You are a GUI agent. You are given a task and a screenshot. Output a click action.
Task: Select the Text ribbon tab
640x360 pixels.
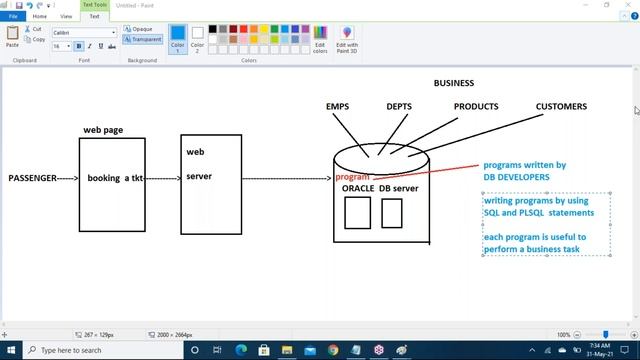(x=94, y=16)
